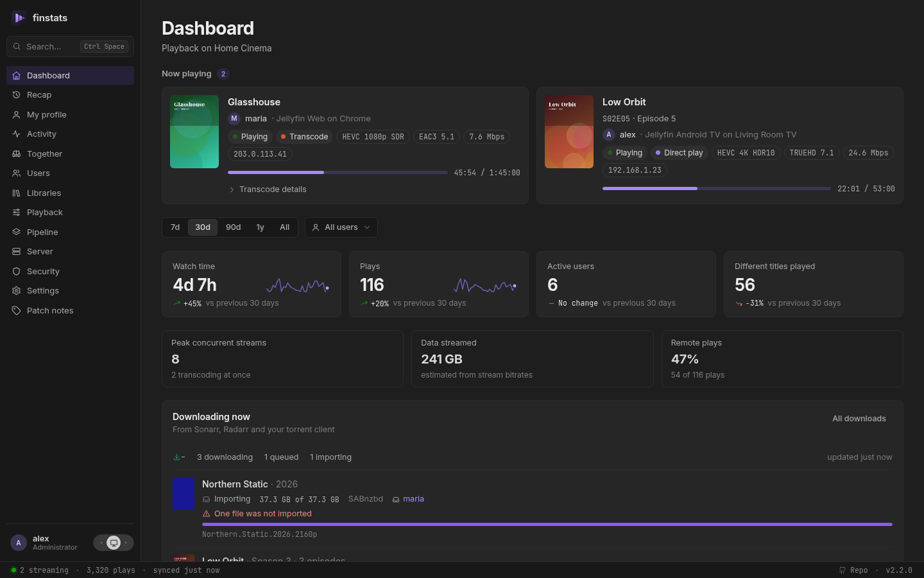Click the Repo icon in status bar
The height and width of the screenshot is (578, 924).
pos(843,570)
